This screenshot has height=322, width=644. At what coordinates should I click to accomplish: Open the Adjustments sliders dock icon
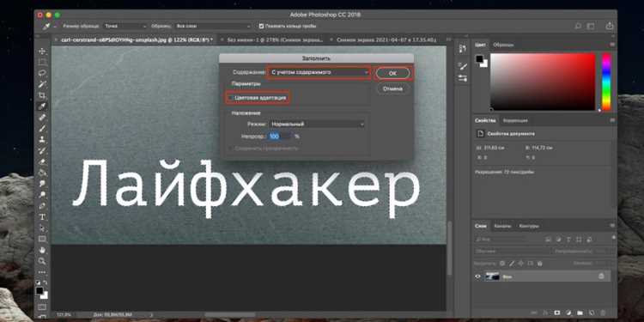(463, 78)
